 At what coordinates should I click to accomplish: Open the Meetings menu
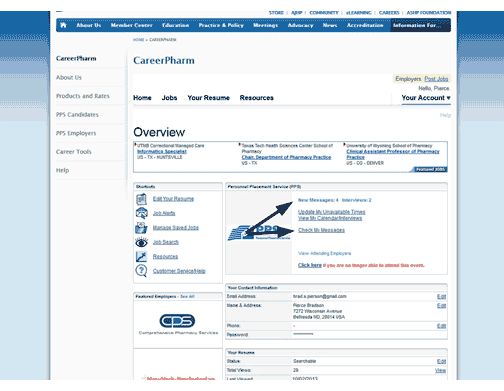(x=265, y=25)
